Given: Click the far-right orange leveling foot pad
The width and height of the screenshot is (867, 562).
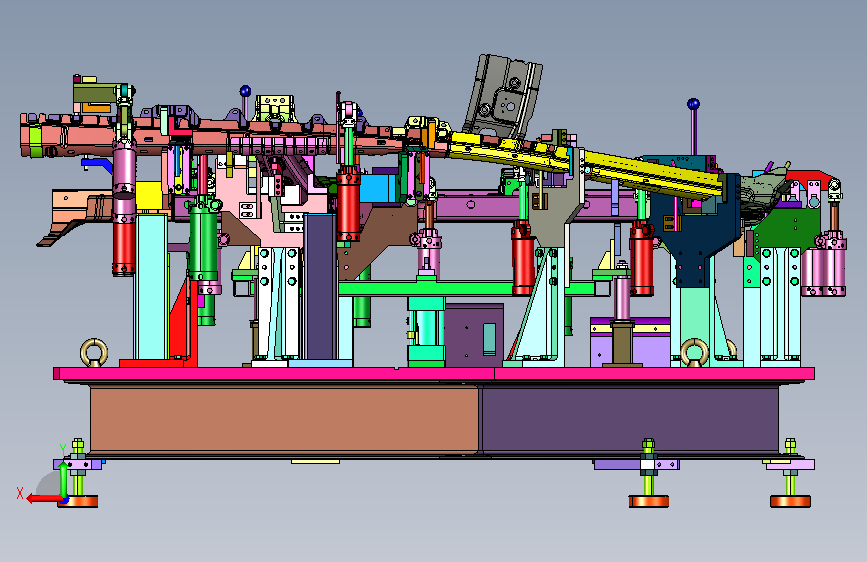Looking at the screenshot, I should tap(790, 502).
